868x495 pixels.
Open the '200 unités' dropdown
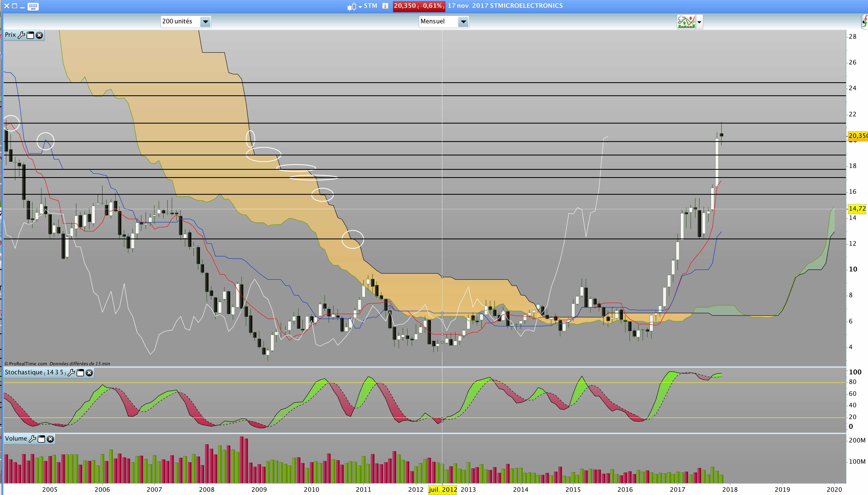point(186,22)
